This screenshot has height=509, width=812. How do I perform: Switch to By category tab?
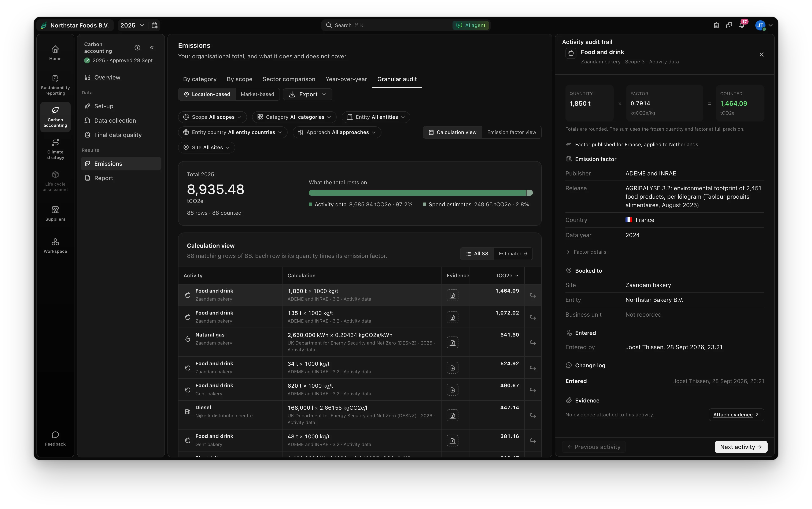pos(200,79)
